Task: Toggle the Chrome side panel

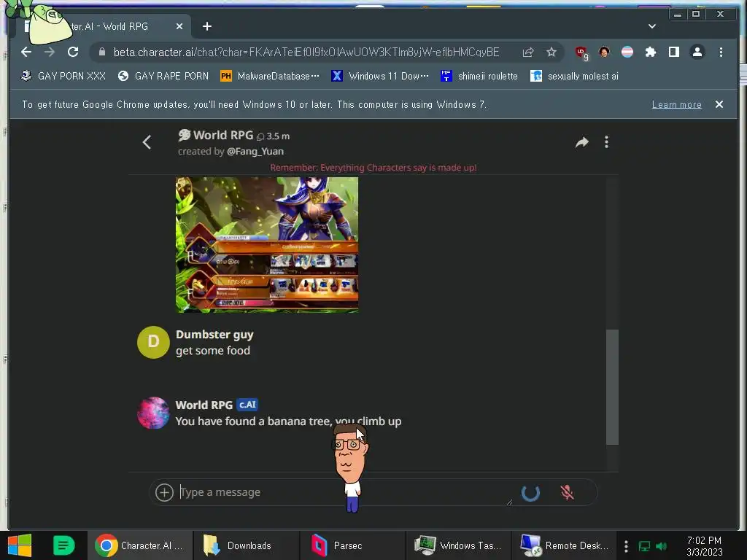Action: (x=673, y=52)
